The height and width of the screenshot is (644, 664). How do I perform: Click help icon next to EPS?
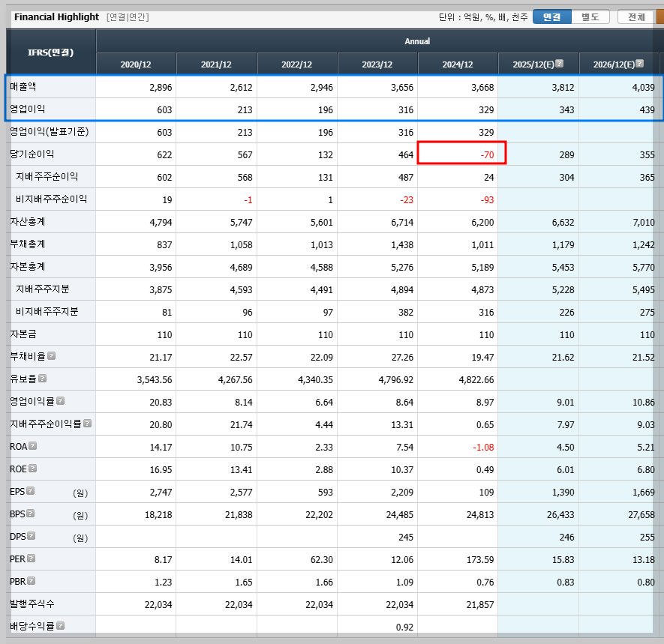(x=31, y=491)
